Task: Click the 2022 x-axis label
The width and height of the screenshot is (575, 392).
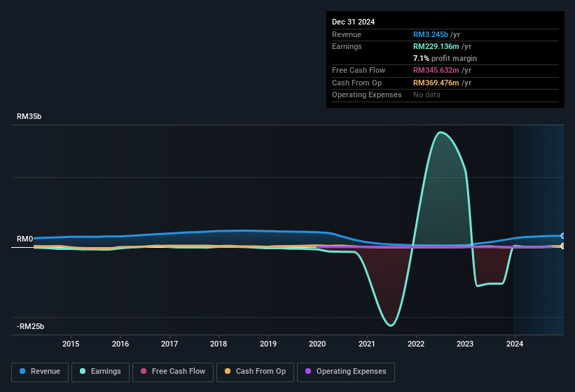Action: 416,344
